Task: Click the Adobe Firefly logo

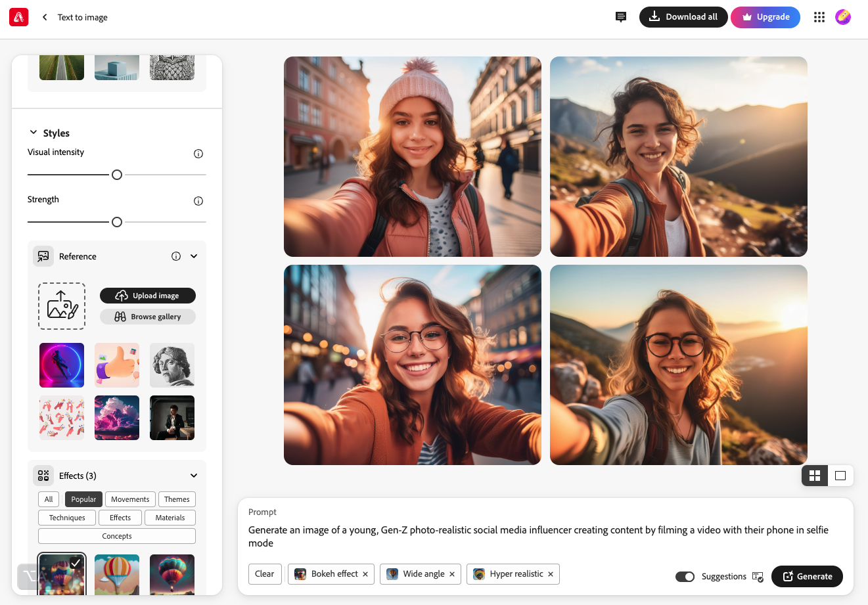Action: (x=18, y=16)
